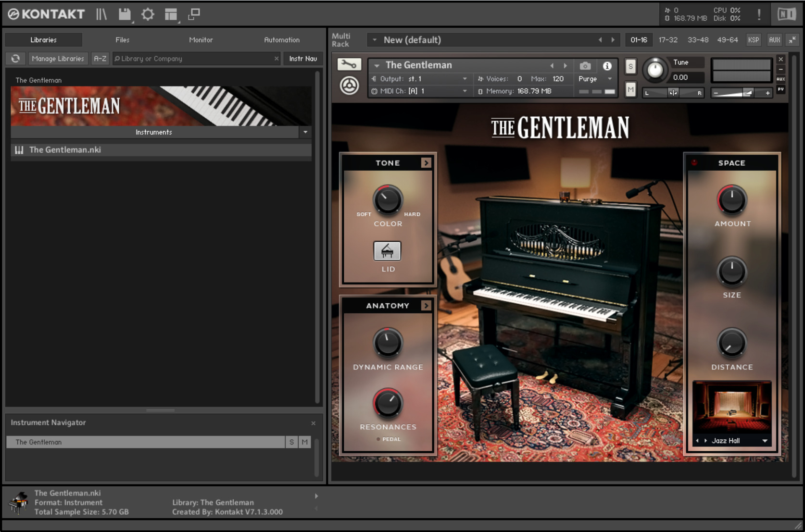The height and width of the screenshot is (532, 805).
Task: Toggle the PV button on instrument header
Action: click(781, 89)
